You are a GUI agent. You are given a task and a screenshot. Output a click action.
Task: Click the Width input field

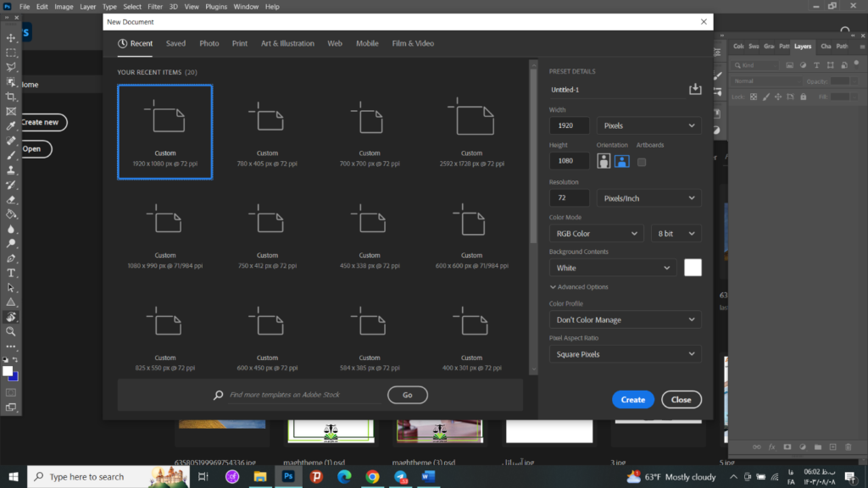click(x=569, y=125)
